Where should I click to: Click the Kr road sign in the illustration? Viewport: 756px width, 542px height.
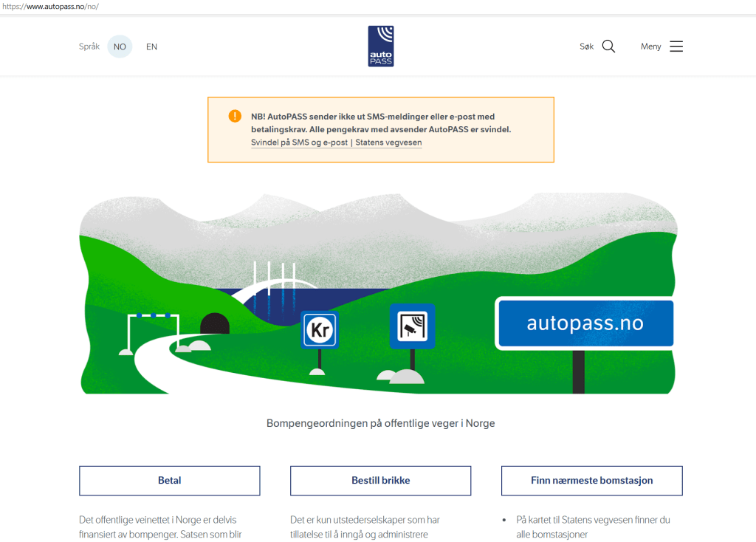[x=320, y=330]
